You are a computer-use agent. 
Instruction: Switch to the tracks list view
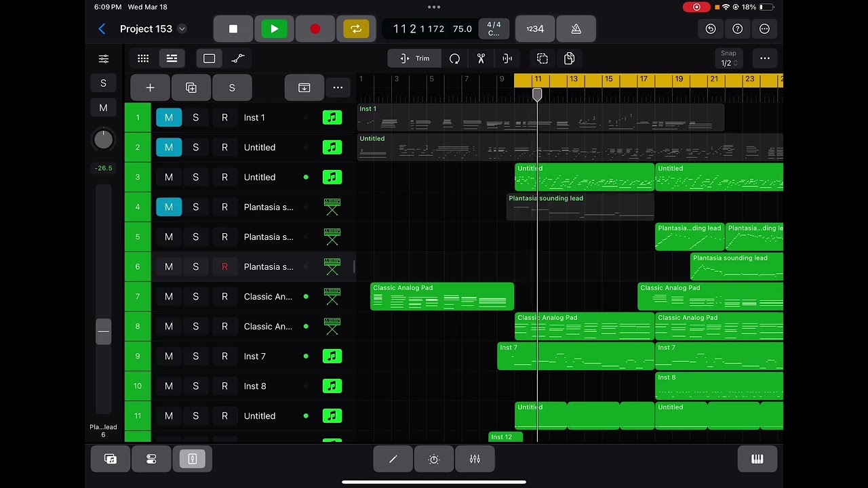[x=172, y=58]
